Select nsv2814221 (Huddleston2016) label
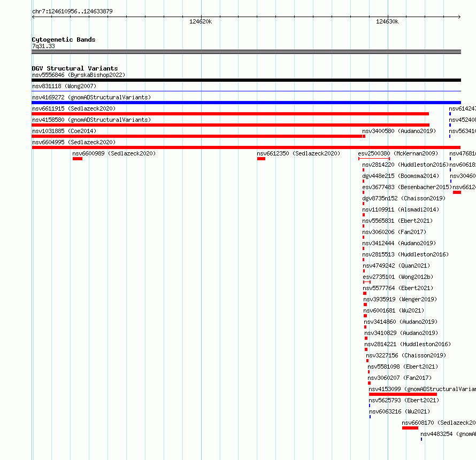Screen dimensions: 476x460 (408, 344)
